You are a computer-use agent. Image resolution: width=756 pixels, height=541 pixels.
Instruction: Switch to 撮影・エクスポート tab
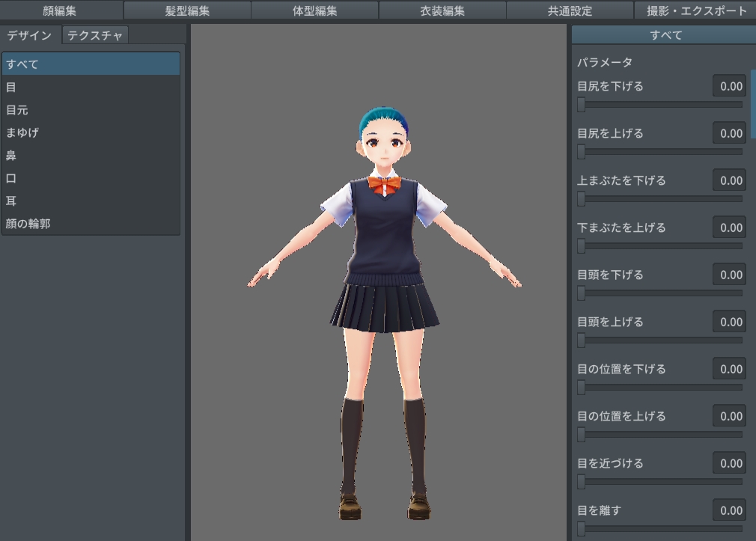pos(695,10)
